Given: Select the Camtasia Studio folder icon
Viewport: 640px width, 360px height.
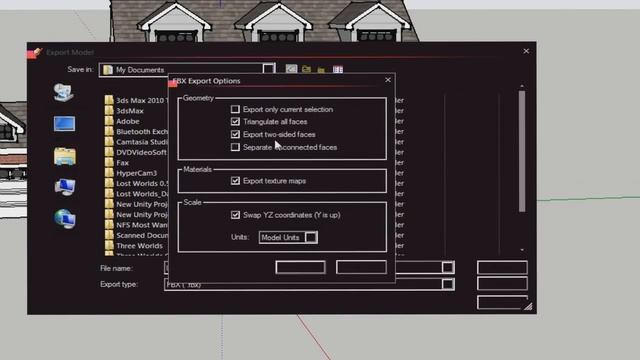Looking at the screenshot, I should tap(109, 142).
